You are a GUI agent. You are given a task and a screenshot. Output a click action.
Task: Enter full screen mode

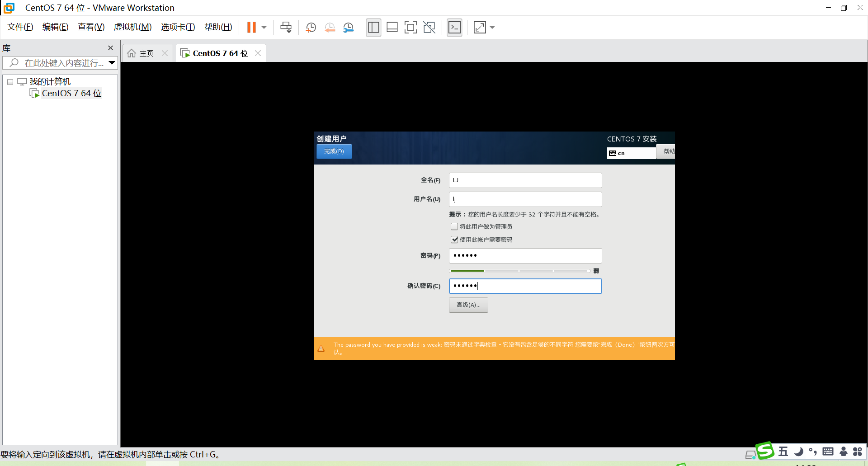pos(410,28)
